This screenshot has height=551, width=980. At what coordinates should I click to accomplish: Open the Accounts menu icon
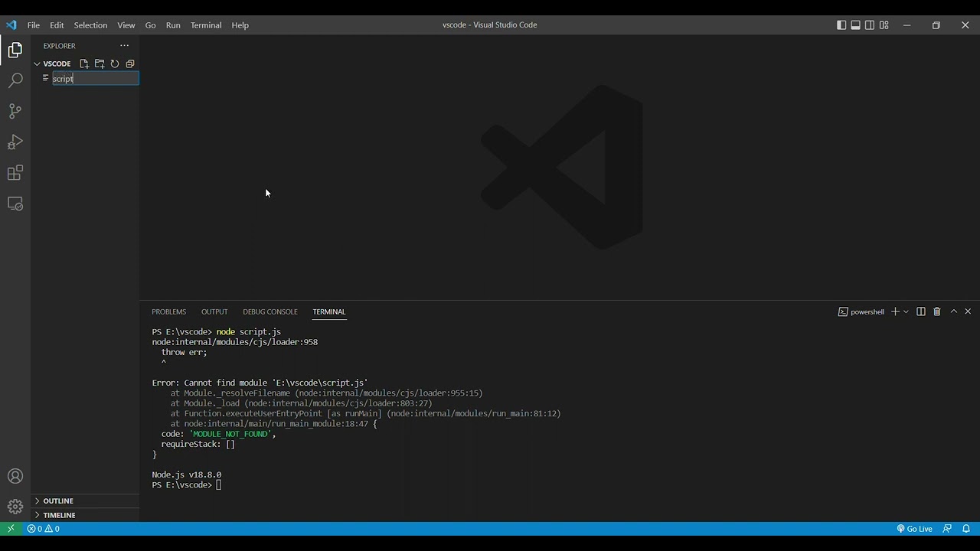click(15, 476)
